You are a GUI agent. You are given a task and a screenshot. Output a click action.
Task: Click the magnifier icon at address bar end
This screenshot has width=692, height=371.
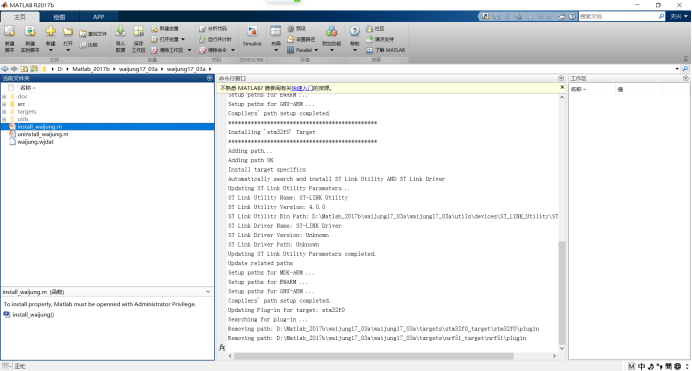tap(685, 69)
